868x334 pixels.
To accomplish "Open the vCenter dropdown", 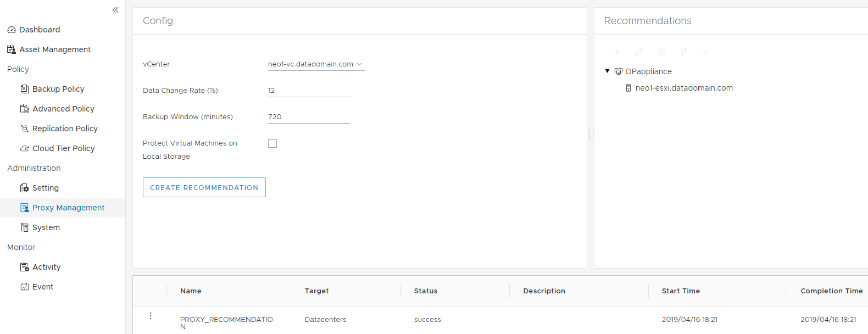I will [x=316, y=64].
